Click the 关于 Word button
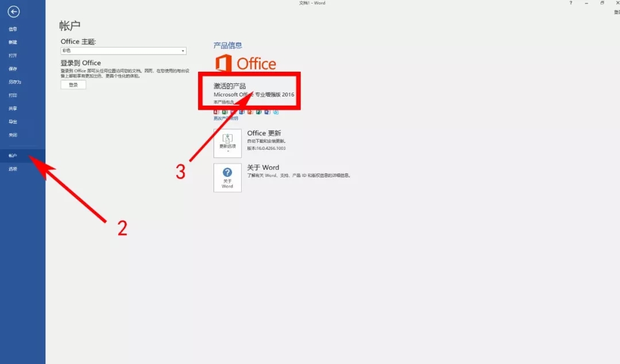Viewport: 620px width, 364px height. (x=227, y=178)
